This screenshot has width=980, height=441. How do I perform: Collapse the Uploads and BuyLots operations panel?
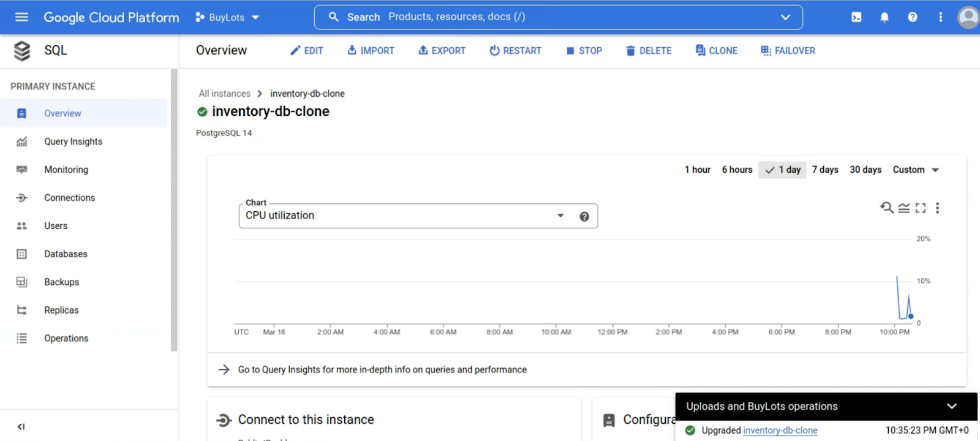[952, 406]
